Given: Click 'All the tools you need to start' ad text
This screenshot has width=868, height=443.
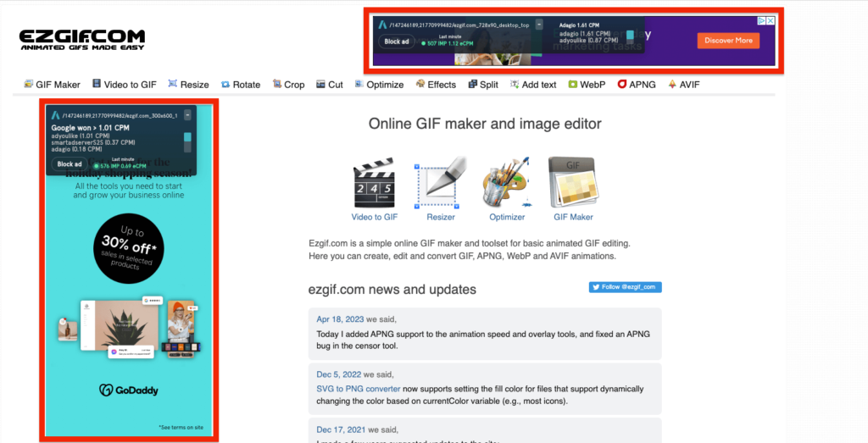Looking at the screenshot, I should coord(129,186).
